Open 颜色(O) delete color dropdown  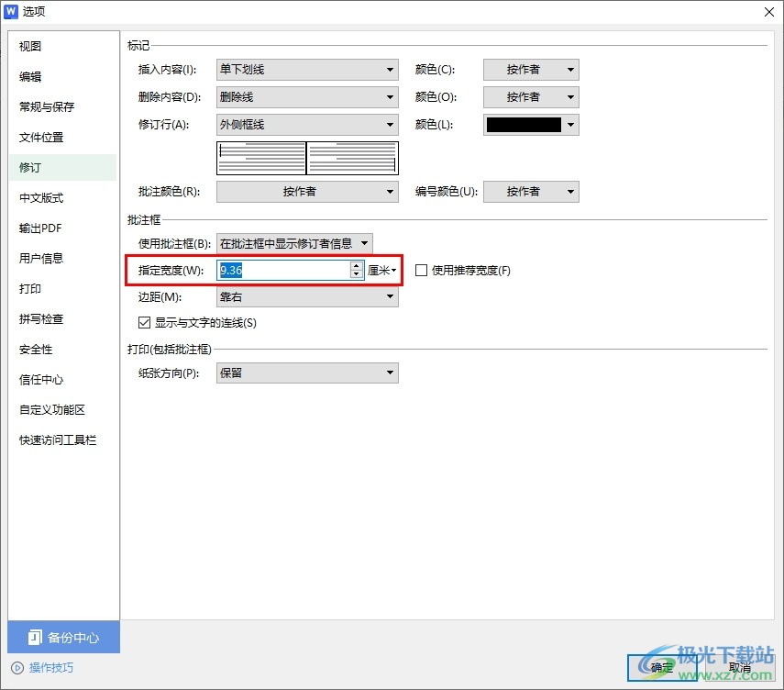point(531,97)
